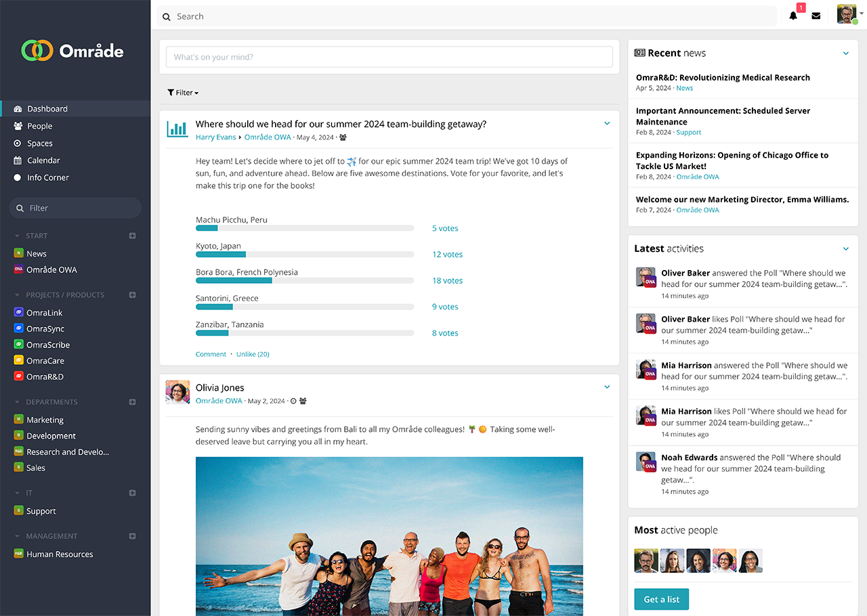
Task: Go to Calendar in the sidebar
Action: (x=43, y=160)
